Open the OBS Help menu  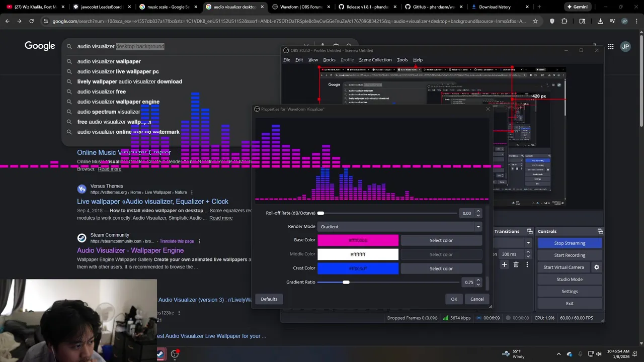coord(418,60)
